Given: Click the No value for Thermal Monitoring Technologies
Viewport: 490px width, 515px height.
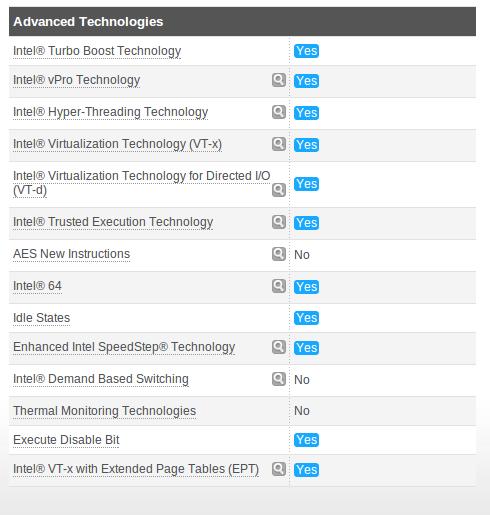Looking at the screenshot, I should click(x=302, y=411).
